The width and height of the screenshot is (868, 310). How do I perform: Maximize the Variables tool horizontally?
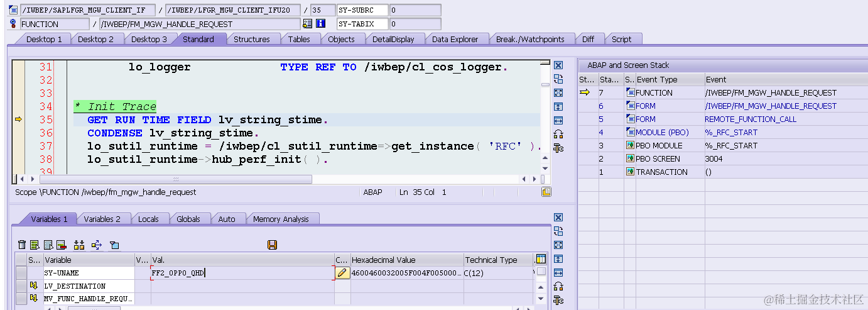pyautogui.click(x=558, y=273)
